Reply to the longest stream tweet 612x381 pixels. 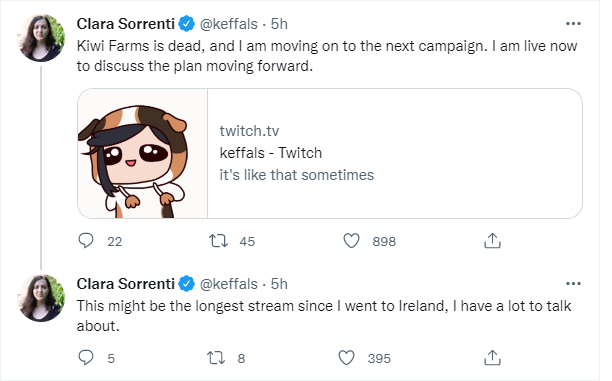click(86, 358)
